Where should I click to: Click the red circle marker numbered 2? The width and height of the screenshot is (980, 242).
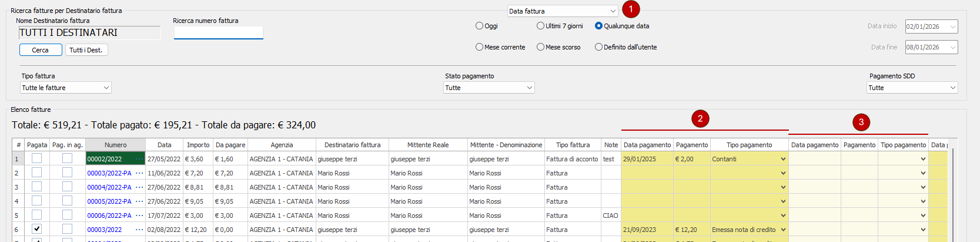700,119
